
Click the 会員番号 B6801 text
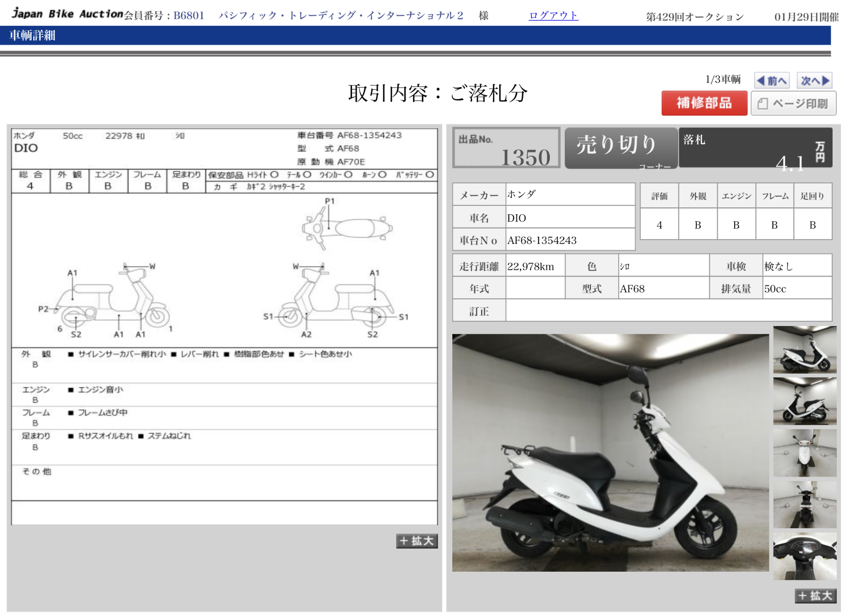coord(164,16)
